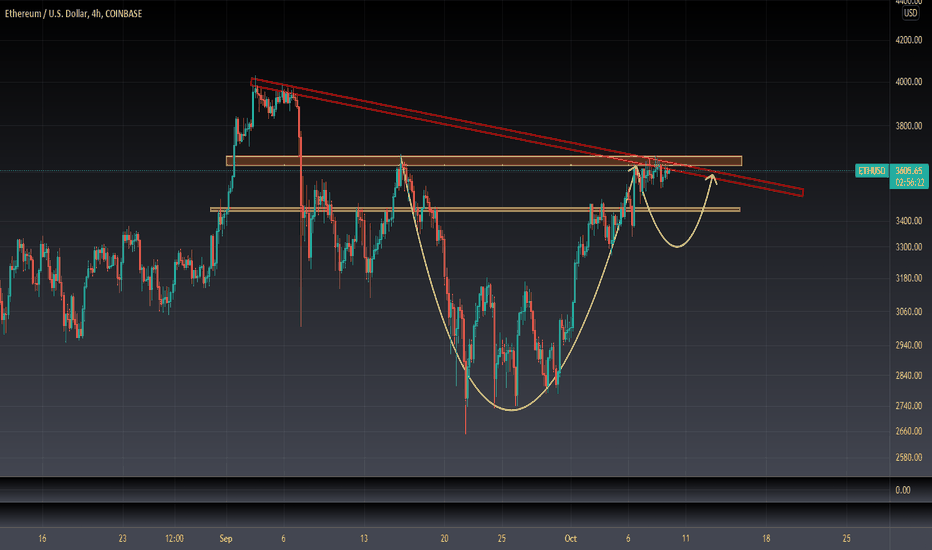
Task: Click the 0.00 indicator pane scale label
Action: pos(903,490)
